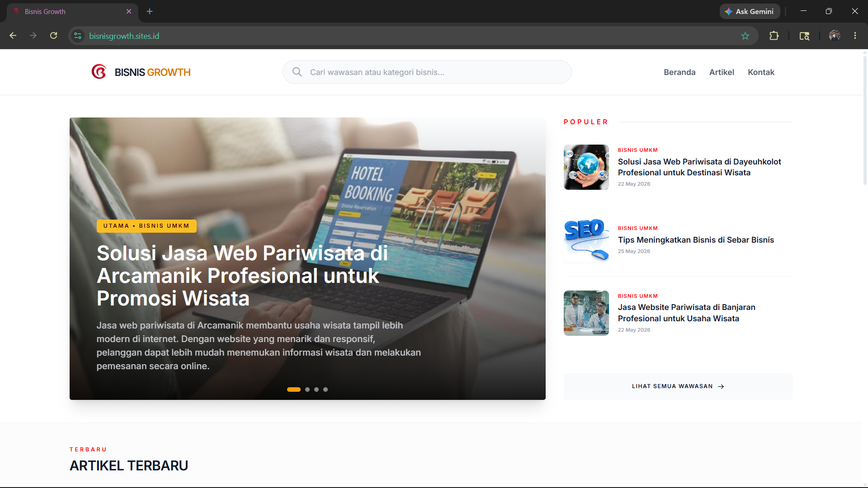
Task: Click the UTAMA • BISNIS UMKM badge
Action: tap(146, 226)
